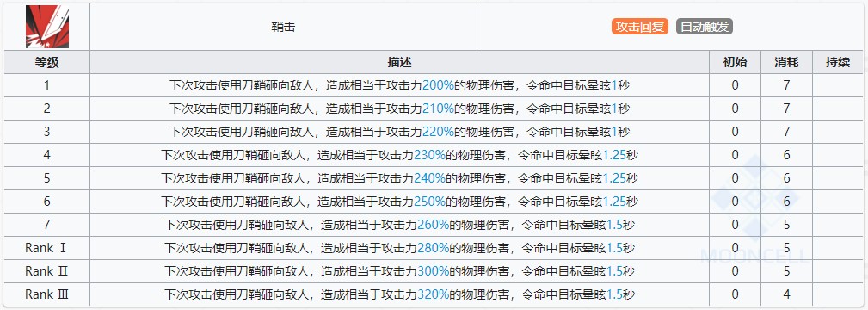Click the orange 攻击回复 tag
This screenshot has width=868, height=310.
(640, 27)
